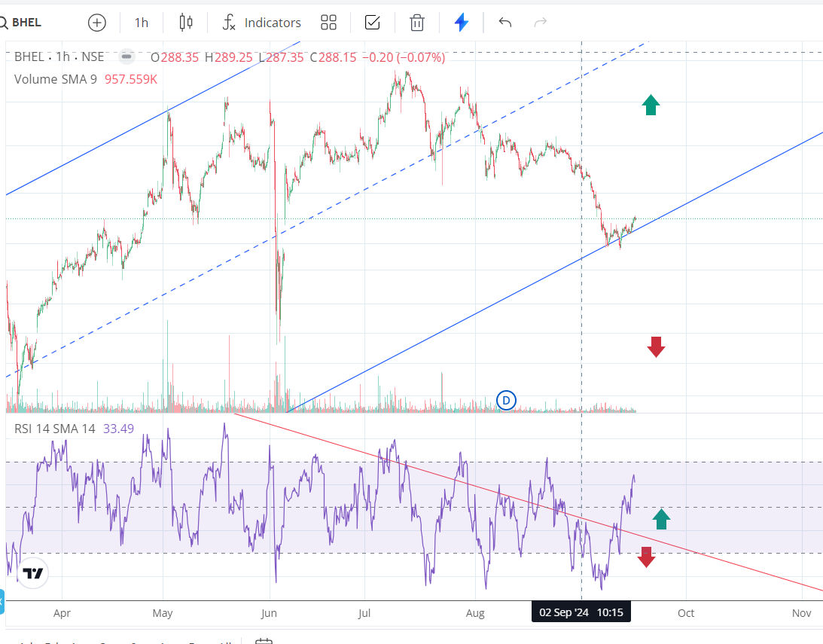Redo the last chart action
The width and height of the screenshot is (823, 644).
540,23
